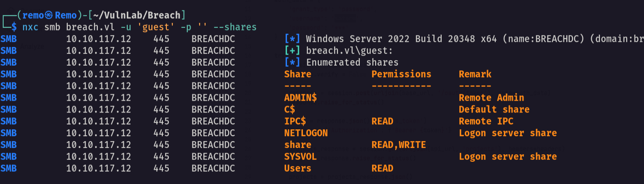Click the Share column header
644x184 pixels.
298,74
